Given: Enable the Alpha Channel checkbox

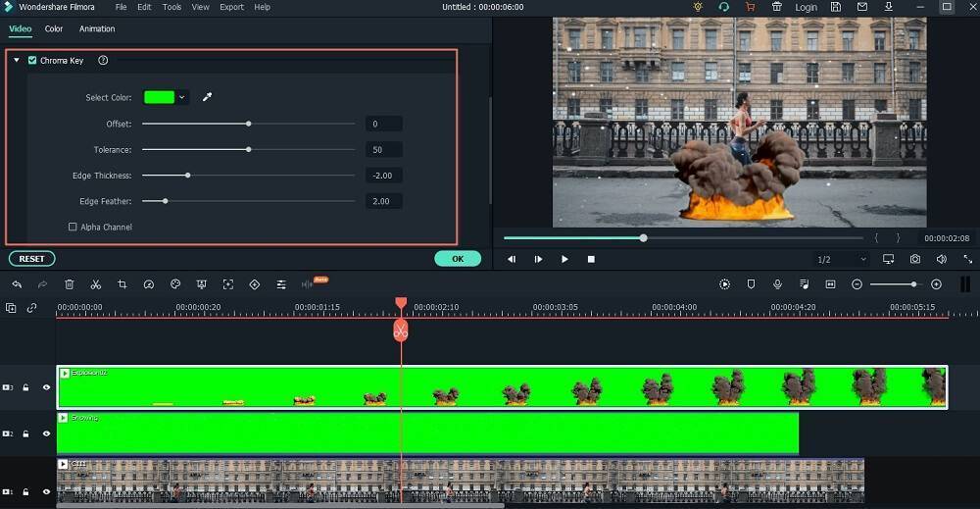Looking at the screenshot, I should click(73, 228).
